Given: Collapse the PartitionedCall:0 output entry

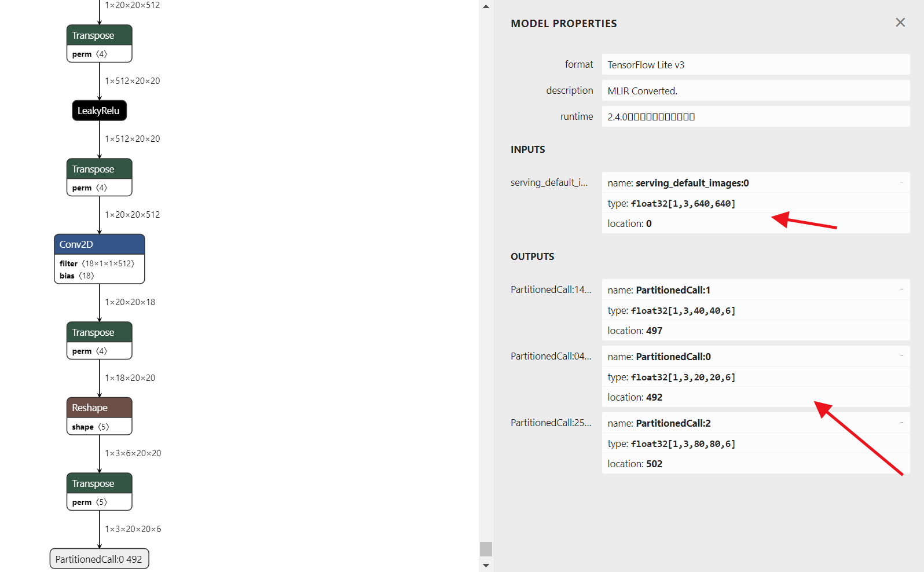Looking at the screenshot, I should point(901,356).
